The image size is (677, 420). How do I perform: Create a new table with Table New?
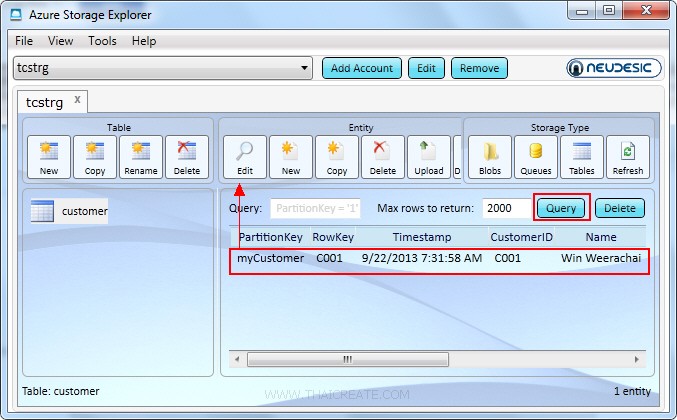[49, 157]
